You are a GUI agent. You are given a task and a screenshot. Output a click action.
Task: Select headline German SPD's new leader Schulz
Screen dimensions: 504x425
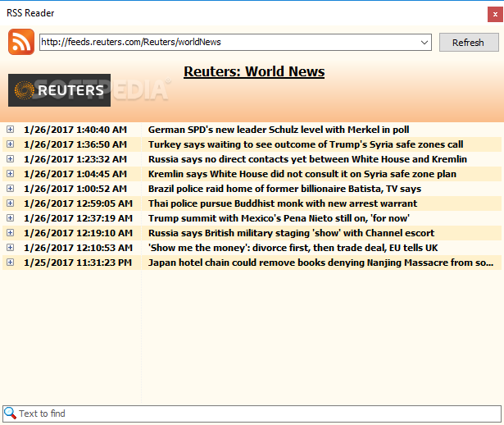tap(279, 130)
